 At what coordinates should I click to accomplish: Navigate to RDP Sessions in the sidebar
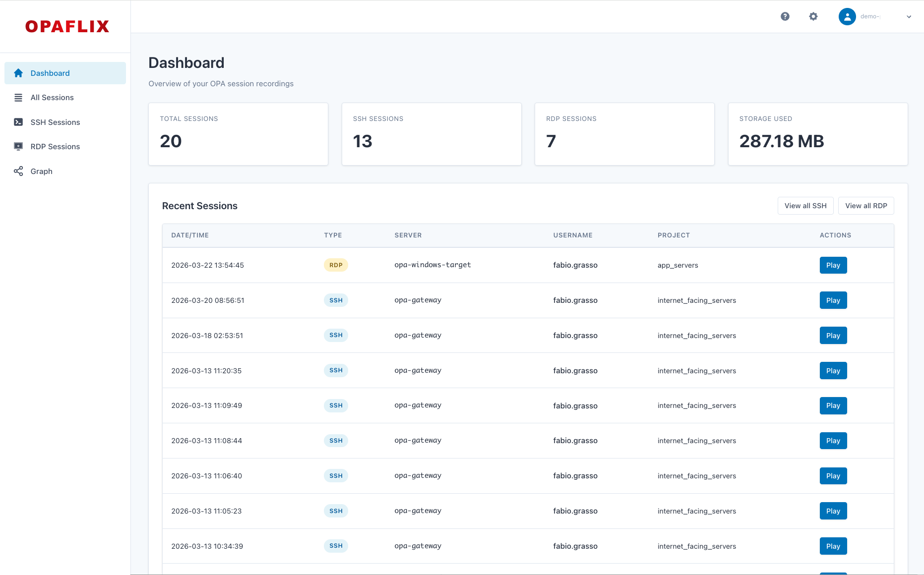click(55, 146)
